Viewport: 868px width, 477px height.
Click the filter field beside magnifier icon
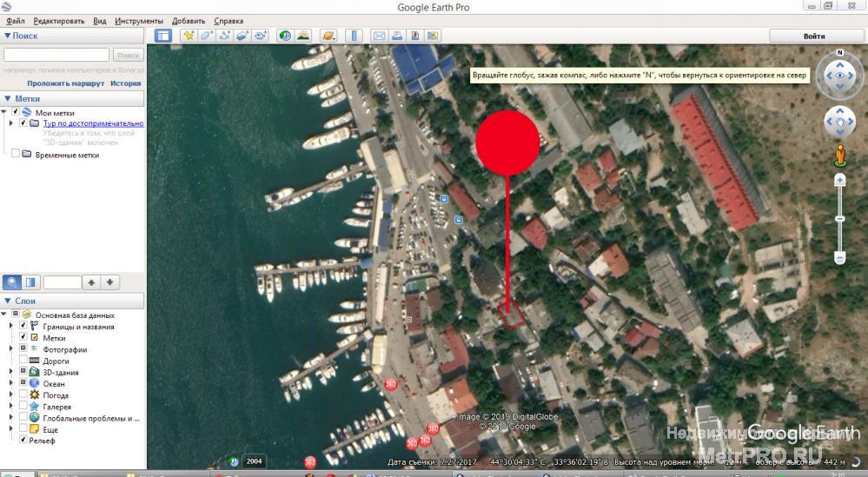click(x=62, y=282)
